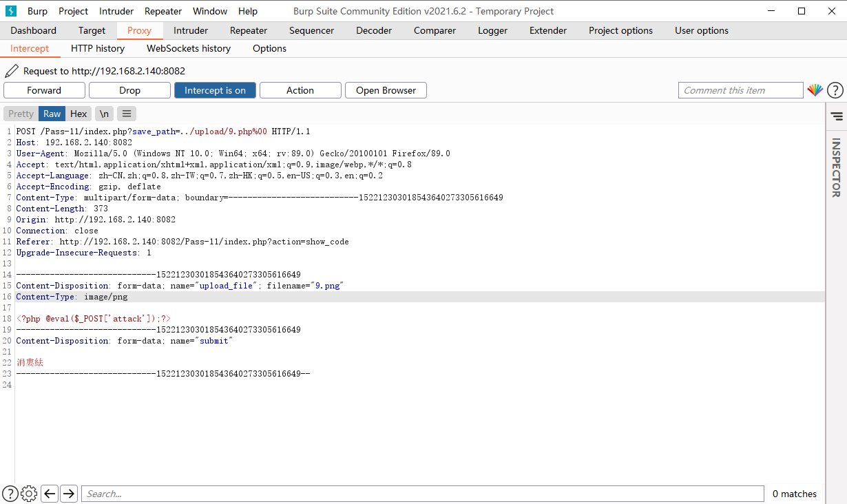Image resolution: width=847 pixels, height=504 pixels.
Task: Select the Proxy tab
Action: click(139, 30)
